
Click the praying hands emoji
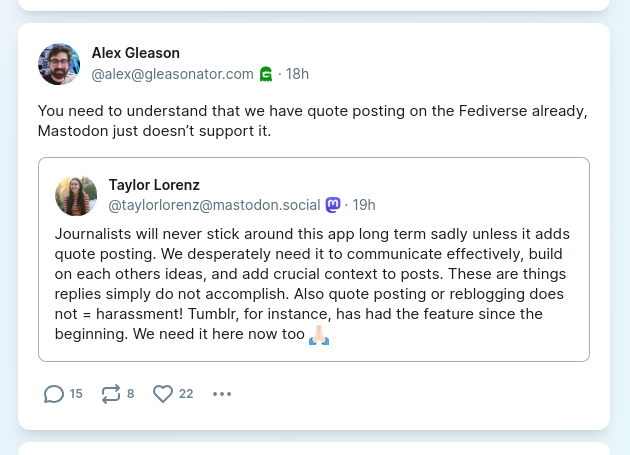point(319,335)
